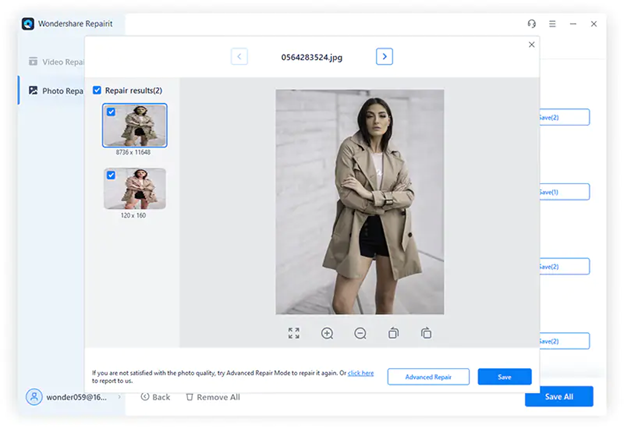Click the Advanced Repair button
624x429 pixels.
[428, 377]
